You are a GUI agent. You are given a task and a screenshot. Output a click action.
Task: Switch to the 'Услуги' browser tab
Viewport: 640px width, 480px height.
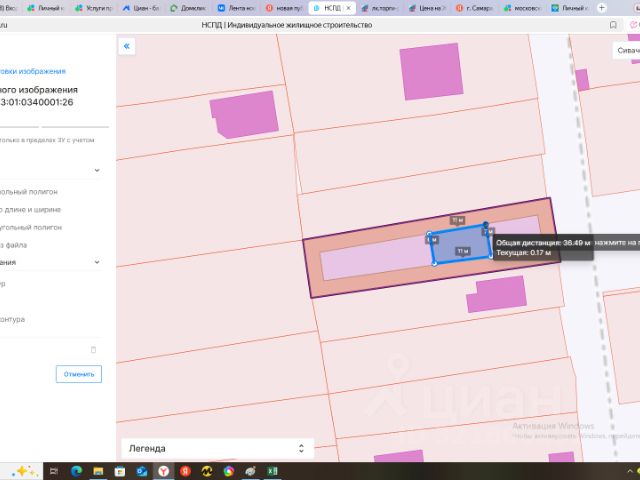tap(93, 8)
